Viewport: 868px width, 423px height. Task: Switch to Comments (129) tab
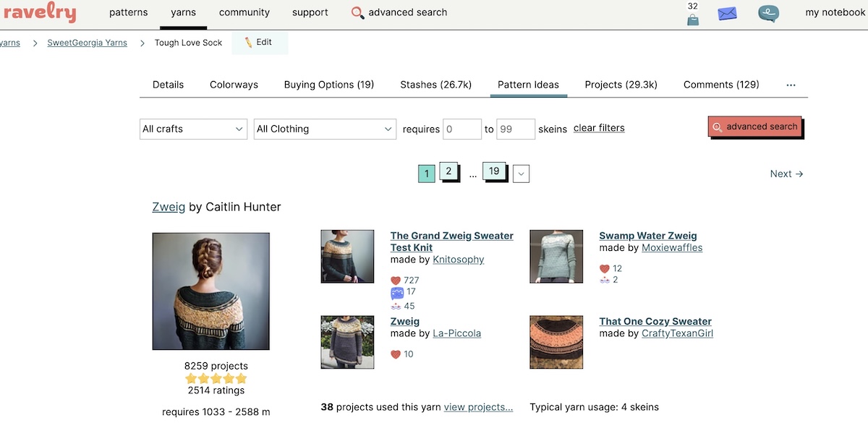click(x=721, y=85)
